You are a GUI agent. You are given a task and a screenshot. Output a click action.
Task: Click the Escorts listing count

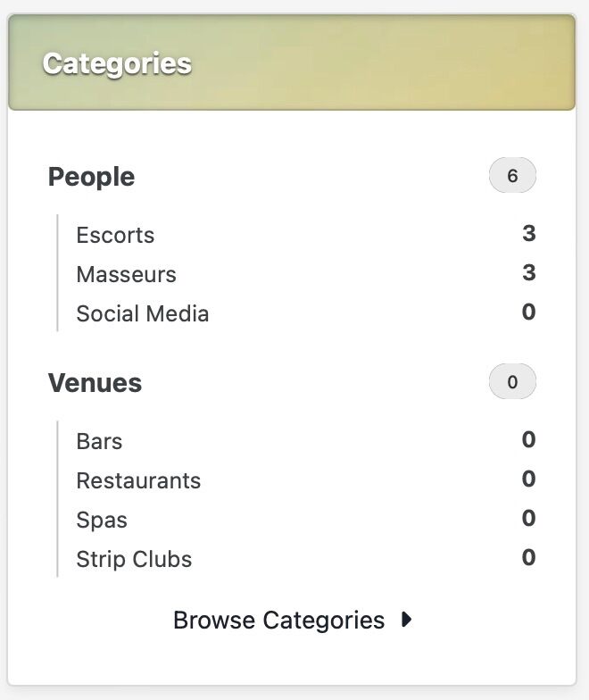pyautogui.click(x=528, y=234)
